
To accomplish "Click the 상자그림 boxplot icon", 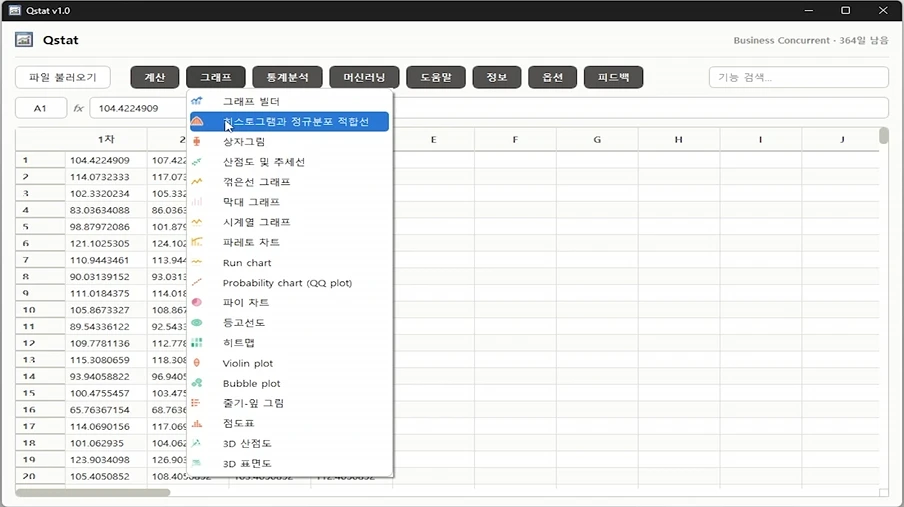I will [197, 141].
